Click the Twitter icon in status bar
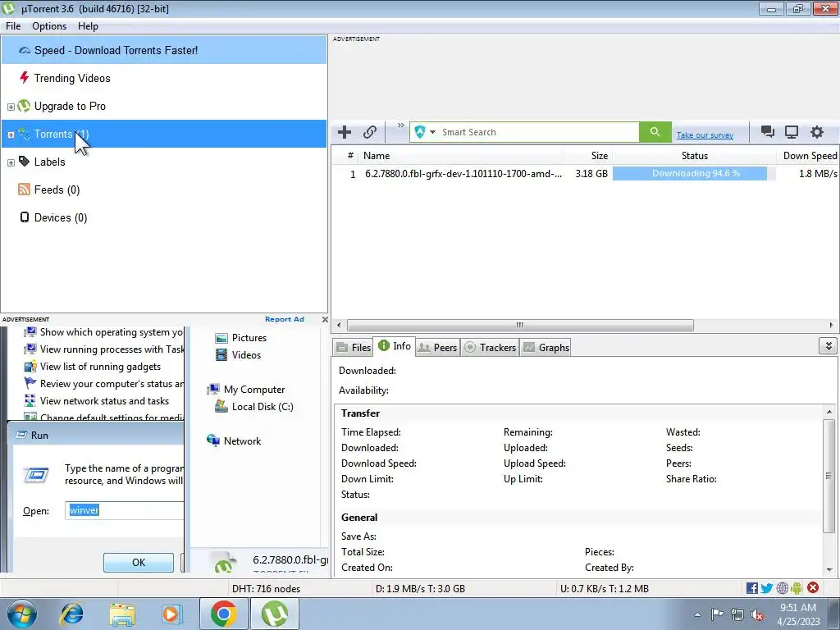The width and height of the screenshot is (840, 630). coord(767,588)
